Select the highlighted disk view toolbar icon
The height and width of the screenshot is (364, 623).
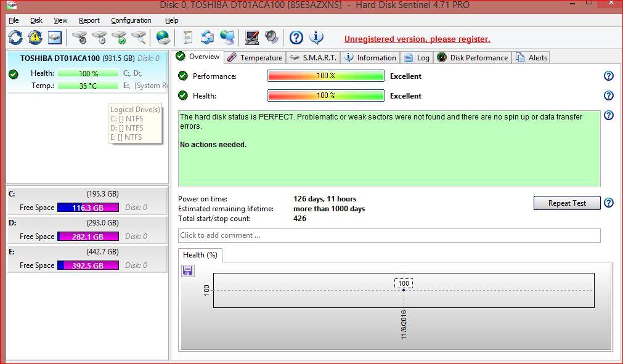[55, 38]
